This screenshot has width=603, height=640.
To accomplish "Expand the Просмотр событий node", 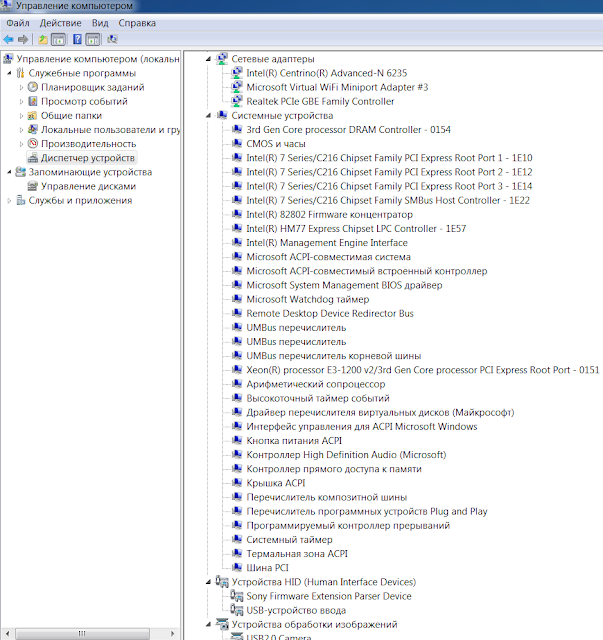I will pos(21,102).
